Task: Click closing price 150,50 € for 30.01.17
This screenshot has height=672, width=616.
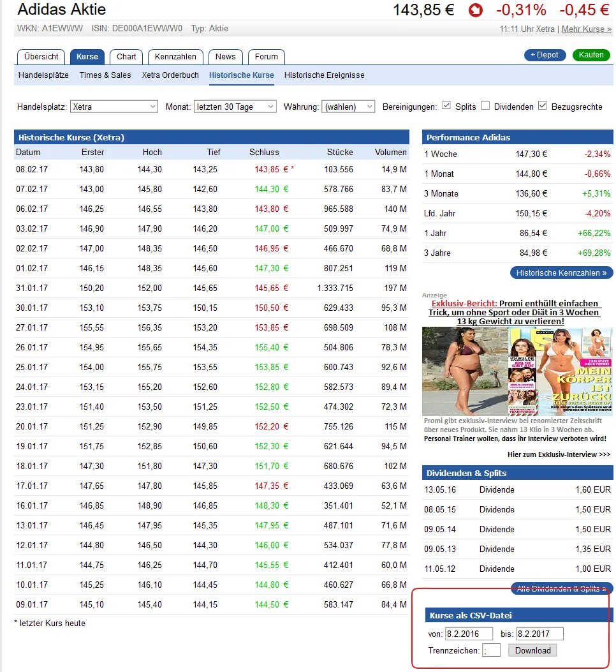Action: click(x=271, y=308)
